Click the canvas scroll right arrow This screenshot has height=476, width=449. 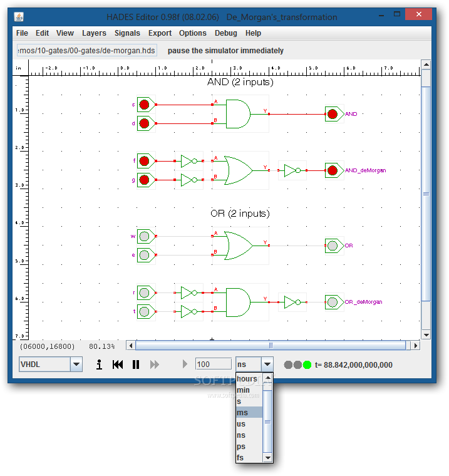pyautogui.click(x=415, y=346)
